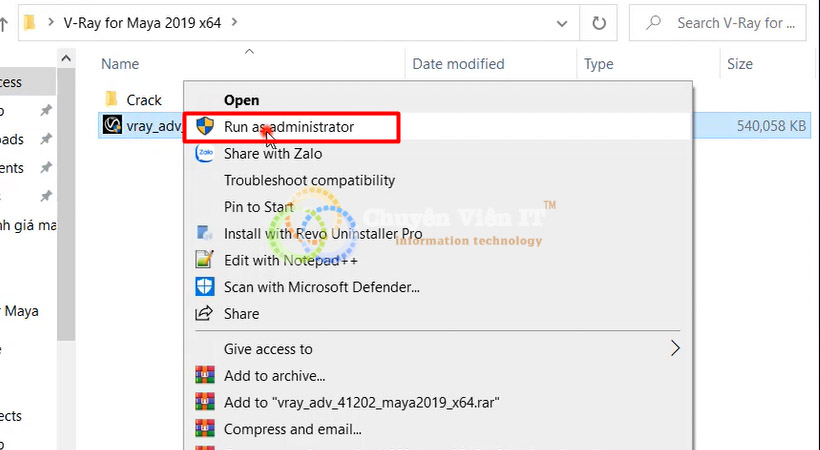Click the Notepad++ edit icon
Viewport: 820px width, 450px height.
click(204, 260)
